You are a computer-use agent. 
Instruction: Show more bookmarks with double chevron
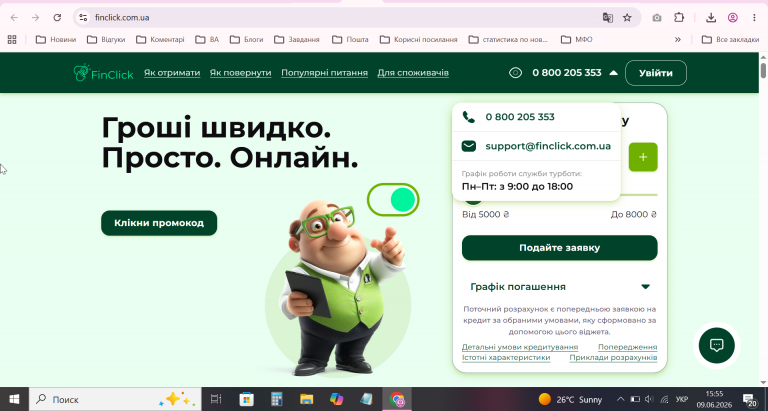678,39
